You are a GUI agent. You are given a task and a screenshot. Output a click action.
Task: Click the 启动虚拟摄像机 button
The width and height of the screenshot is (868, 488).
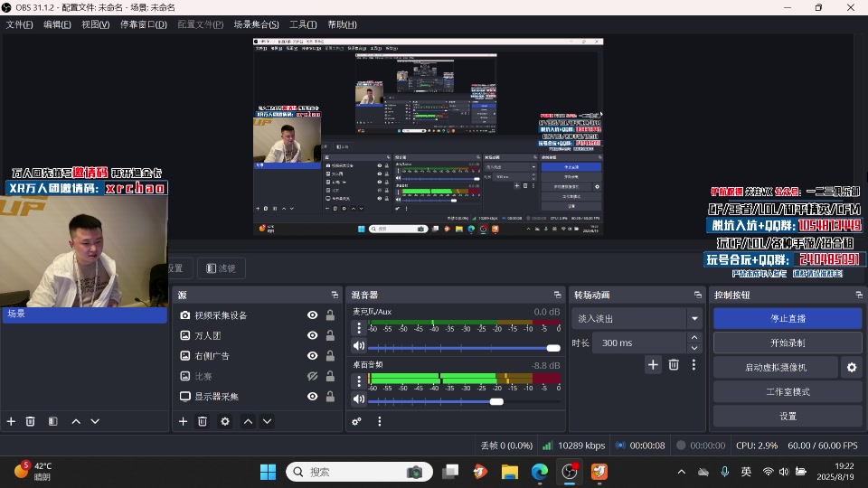[x=776, y=368]
